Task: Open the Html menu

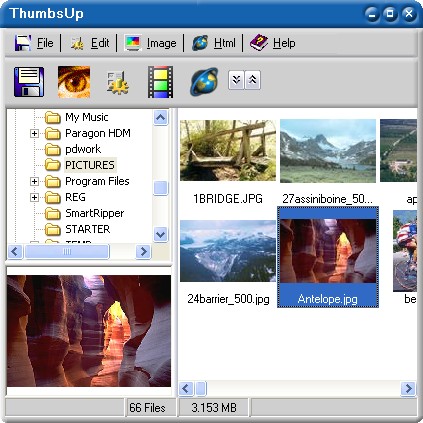Action: (x=225, y=43)
